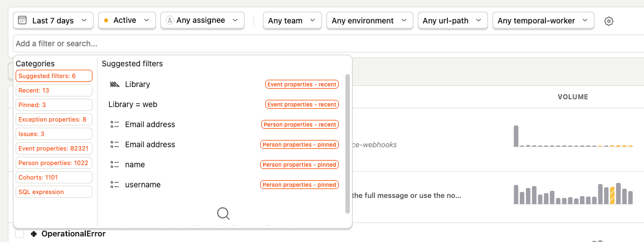Viewport: 644px width, 242px height.
Task: Click the orange Active status dot
Action: coord(106,21)
